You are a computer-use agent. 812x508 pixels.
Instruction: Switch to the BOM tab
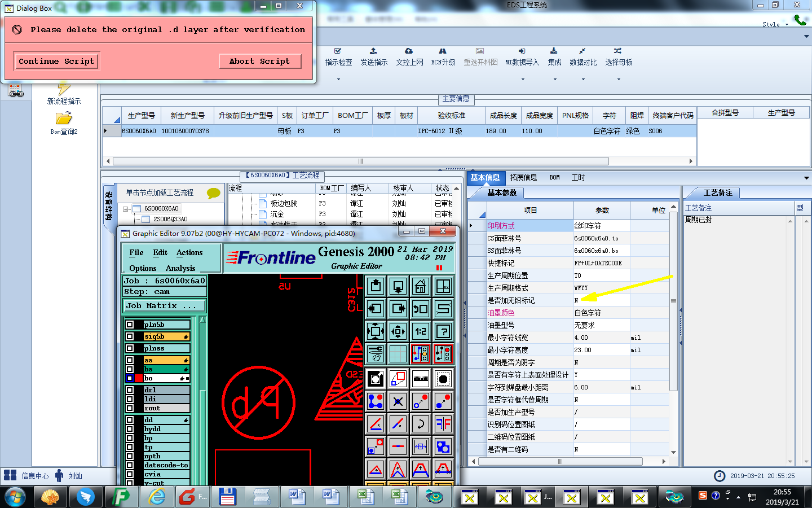pyautogui.click(x=554, y=177)
